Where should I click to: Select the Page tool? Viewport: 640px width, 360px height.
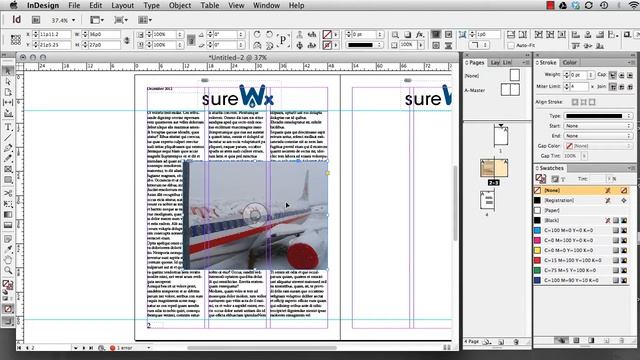[8, 92]
